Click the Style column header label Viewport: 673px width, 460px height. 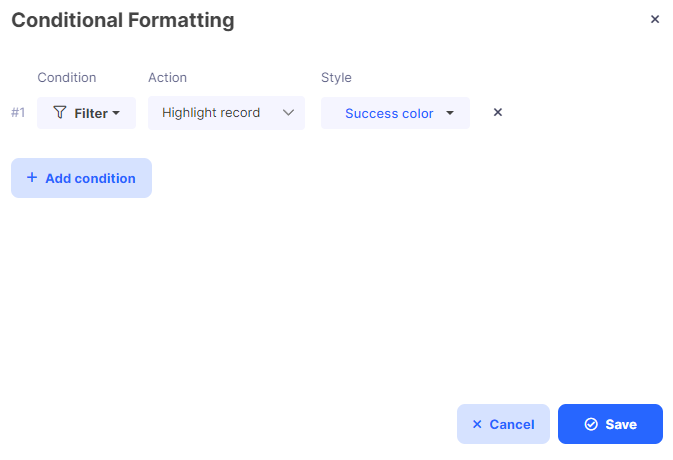click(336, 78)
